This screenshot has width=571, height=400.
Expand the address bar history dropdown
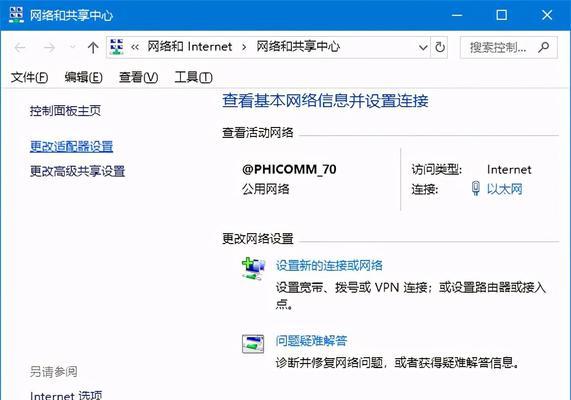pos(423,47)
